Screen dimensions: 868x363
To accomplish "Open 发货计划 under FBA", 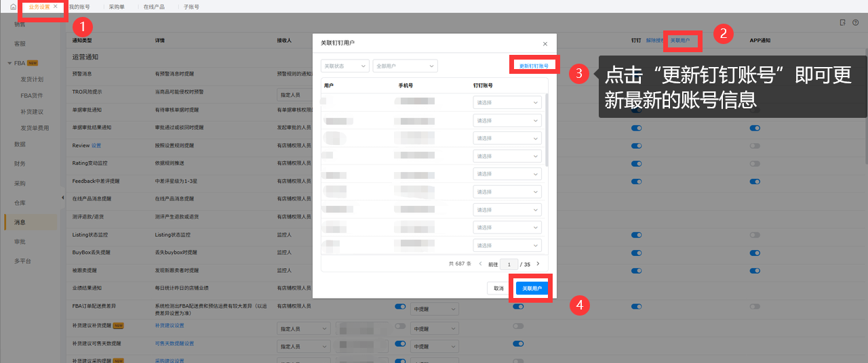I will tap(31, 79).
